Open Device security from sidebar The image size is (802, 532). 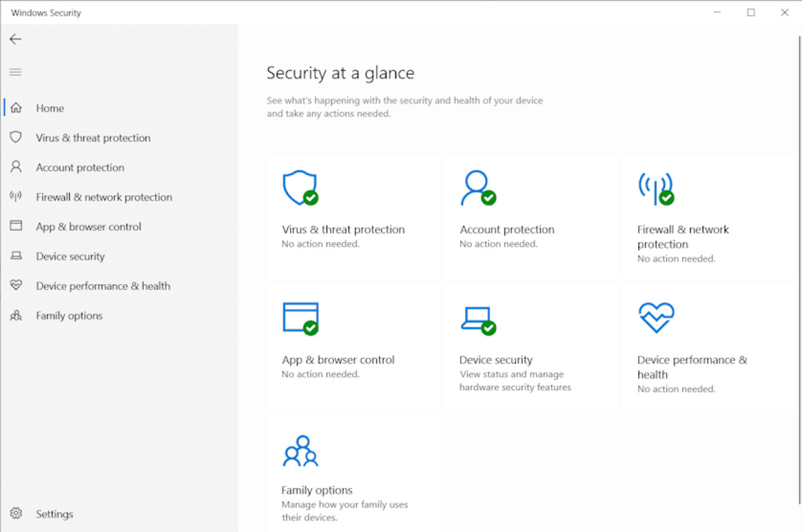point(70,256)
